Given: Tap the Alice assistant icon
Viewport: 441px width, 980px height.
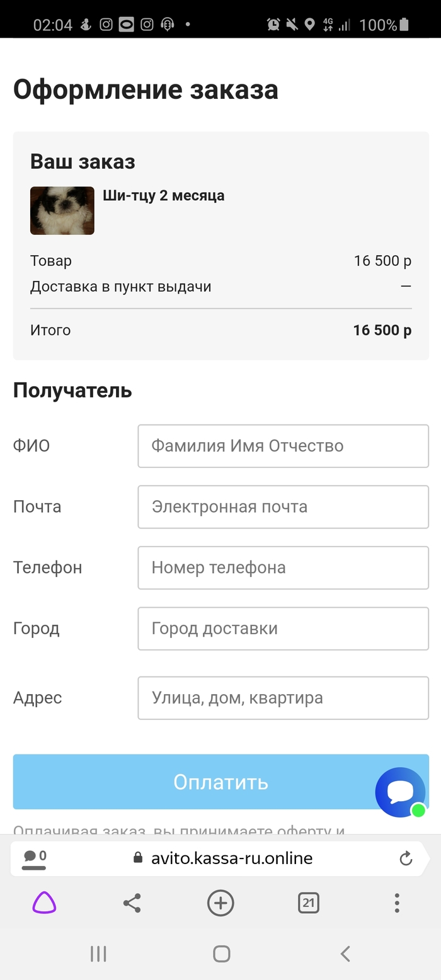Looking at the screenshot, I should click(x=44, y=903).
